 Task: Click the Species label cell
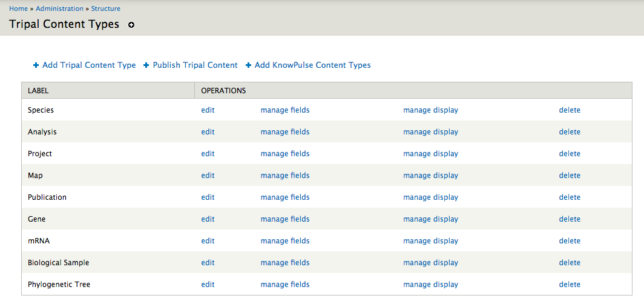tap(108, 110)
